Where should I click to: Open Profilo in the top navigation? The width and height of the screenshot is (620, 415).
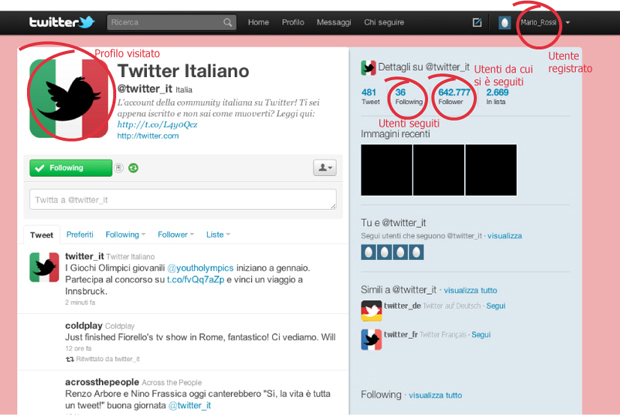(x=293, y=23)
